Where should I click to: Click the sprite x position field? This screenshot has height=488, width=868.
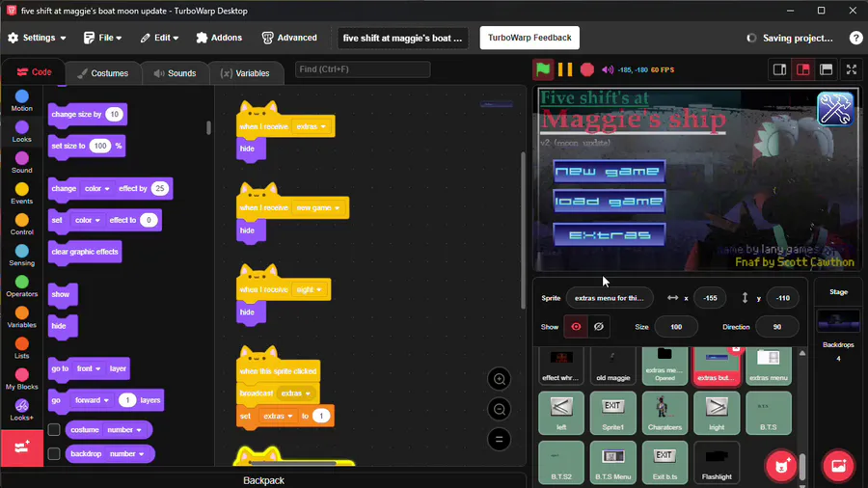710,298
